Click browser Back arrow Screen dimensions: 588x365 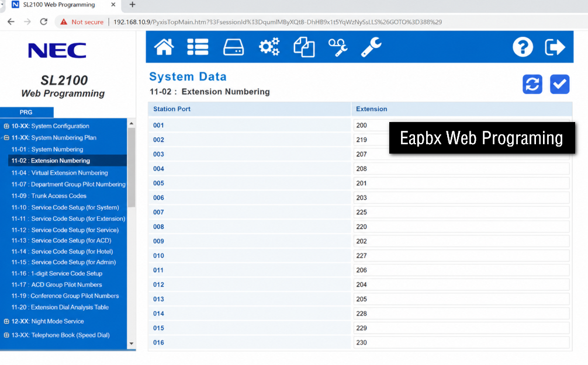coord(11,22)
